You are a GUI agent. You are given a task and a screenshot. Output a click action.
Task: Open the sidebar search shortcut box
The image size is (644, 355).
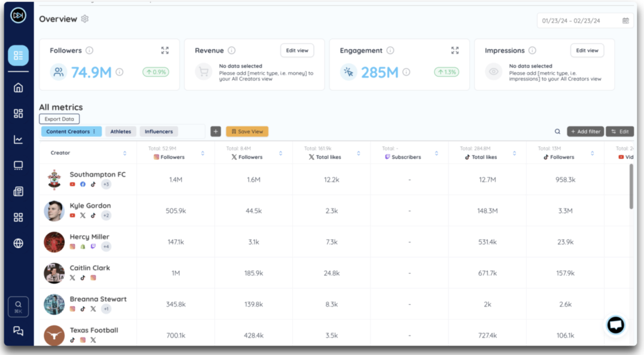tap(18, 307)
